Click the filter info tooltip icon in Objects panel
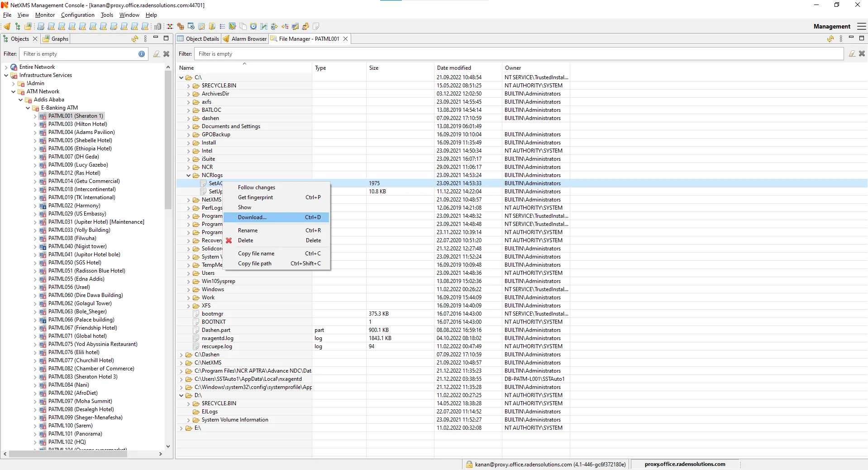 coord(141,53)
